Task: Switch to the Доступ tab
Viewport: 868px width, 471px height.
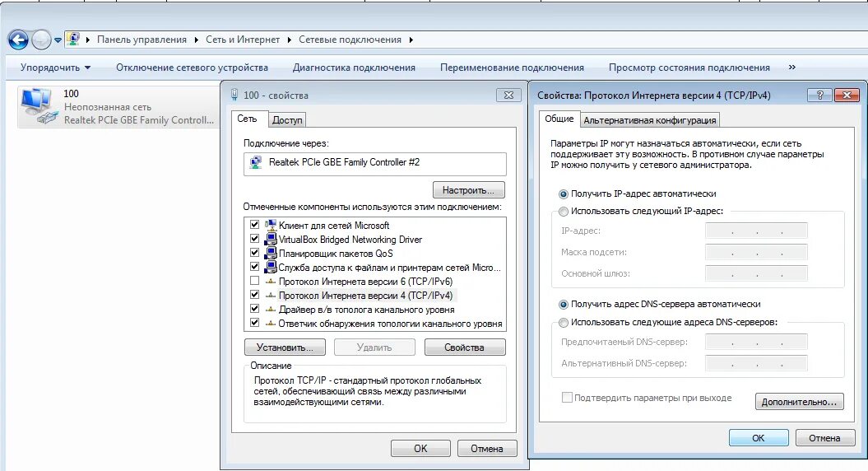Action: point(287,119)
